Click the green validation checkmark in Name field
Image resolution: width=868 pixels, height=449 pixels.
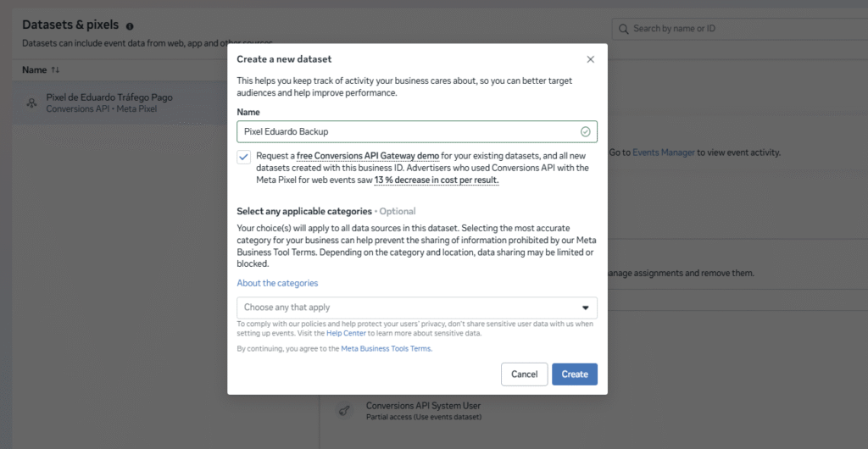585,132
